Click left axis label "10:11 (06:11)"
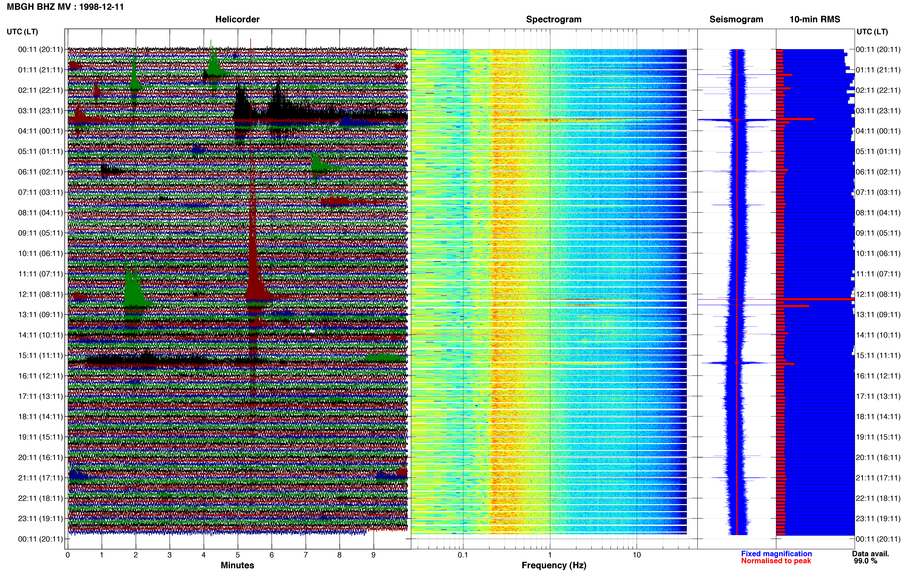 (x=40, y=253)
